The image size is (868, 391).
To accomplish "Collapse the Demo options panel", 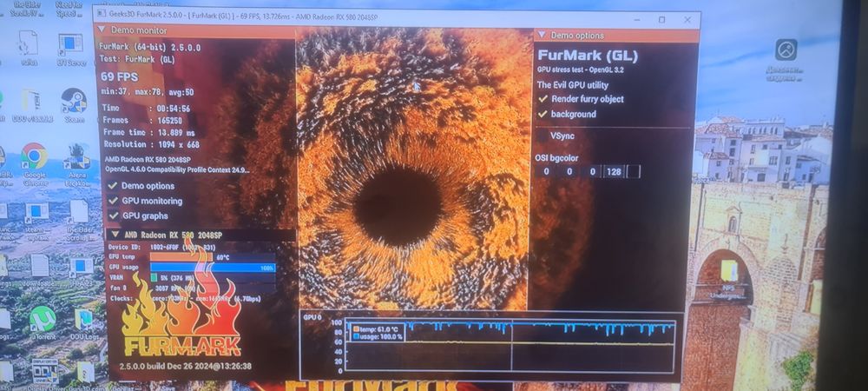I will click(x=542, y=36).
